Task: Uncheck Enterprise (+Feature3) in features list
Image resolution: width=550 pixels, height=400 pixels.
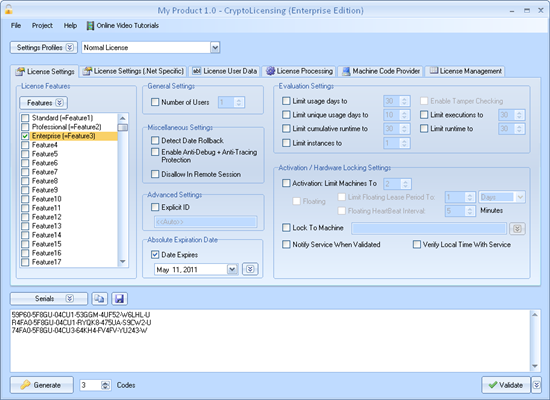Action: [x=25, y=136]
